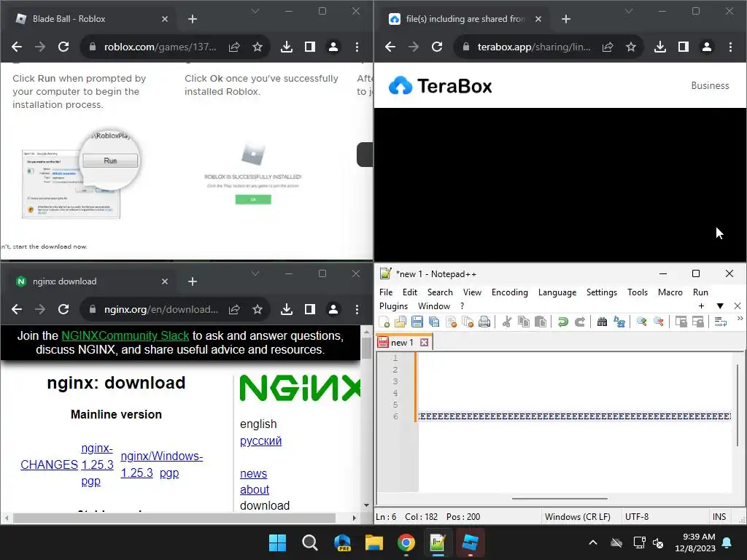
Task: Click the roblox.com address bar
Action: [160, 47]
